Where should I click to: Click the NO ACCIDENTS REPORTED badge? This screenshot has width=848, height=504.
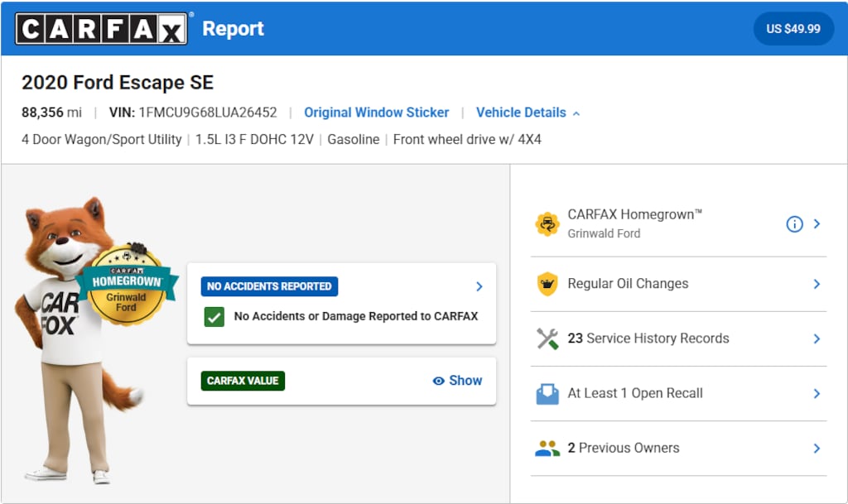coord(269,286)
